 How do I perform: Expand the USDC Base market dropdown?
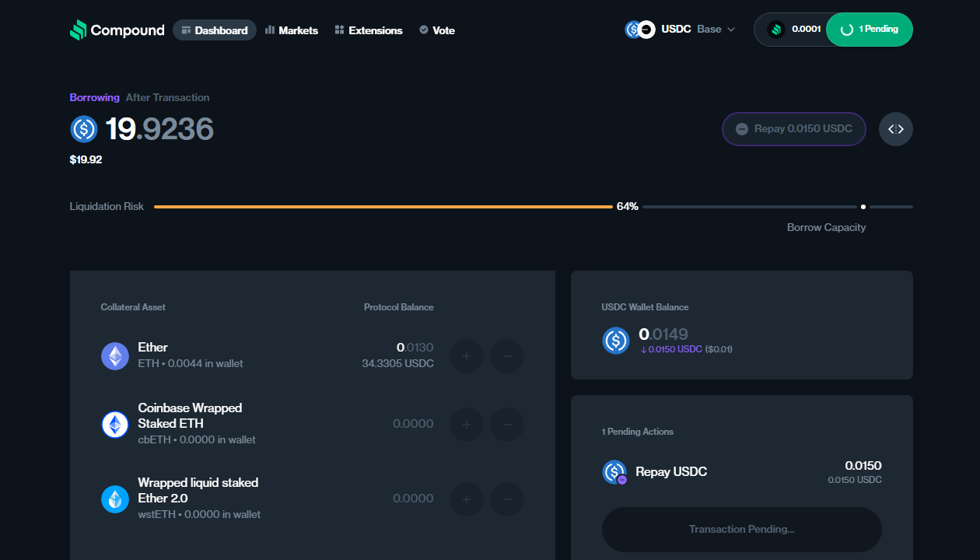tap(680, 30)
